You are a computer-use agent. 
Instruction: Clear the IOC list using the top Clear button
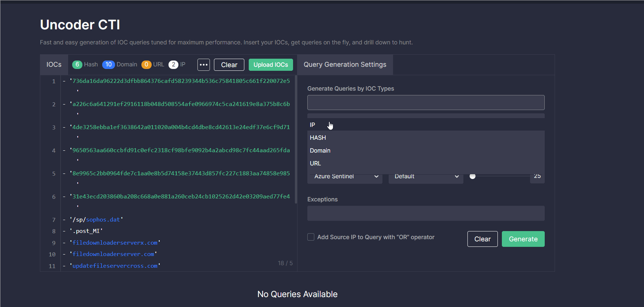229,65
